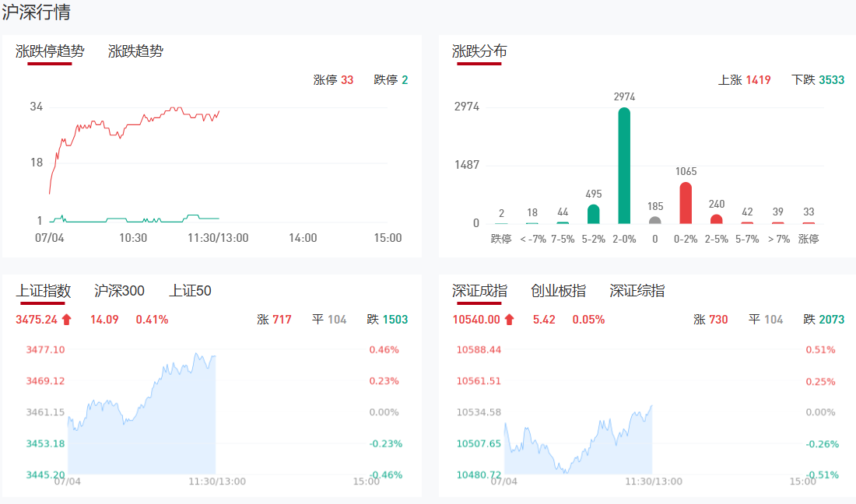Screen dimensions: 856x504
Task: Click the red up arrow beside 10540.00
Action: pos(509,319)
